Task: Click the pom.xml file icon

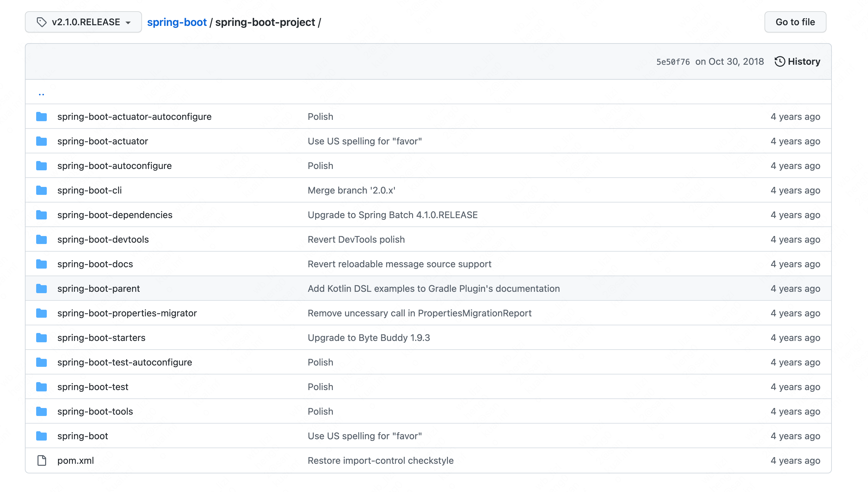Action: (x=41, y=460)
